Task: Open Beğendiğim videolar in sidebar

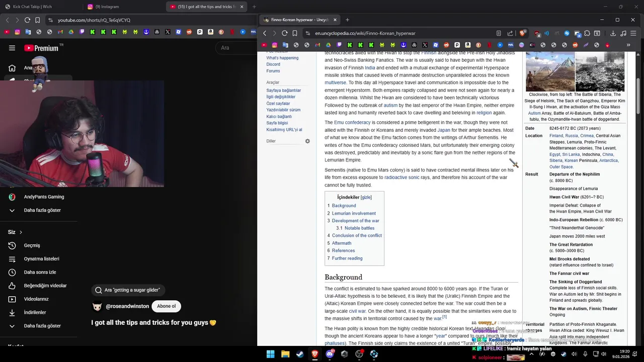Action: [45, 286]
